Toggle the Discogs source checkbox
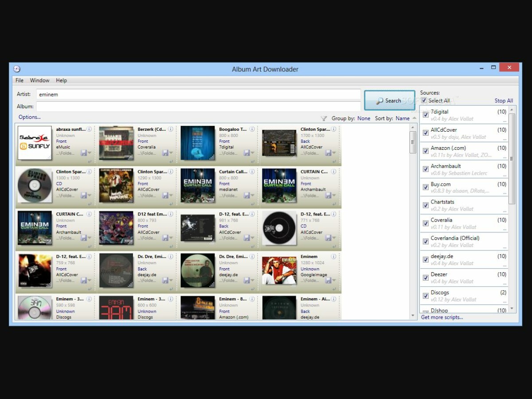532x399 pixels. point(426,296)
